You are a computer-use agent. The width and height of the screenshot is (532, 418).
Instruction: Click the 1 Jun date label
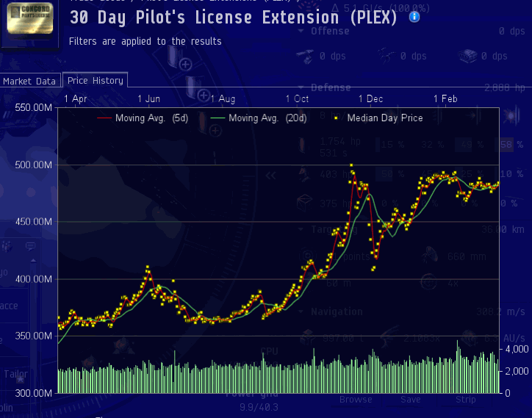pos(148,98)
